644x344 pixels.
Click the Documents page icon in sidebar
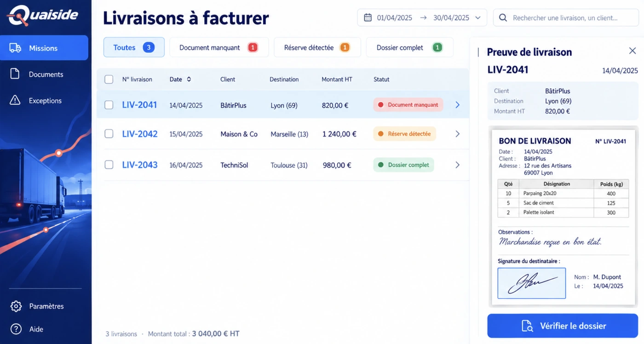click(x=15, y=74)
